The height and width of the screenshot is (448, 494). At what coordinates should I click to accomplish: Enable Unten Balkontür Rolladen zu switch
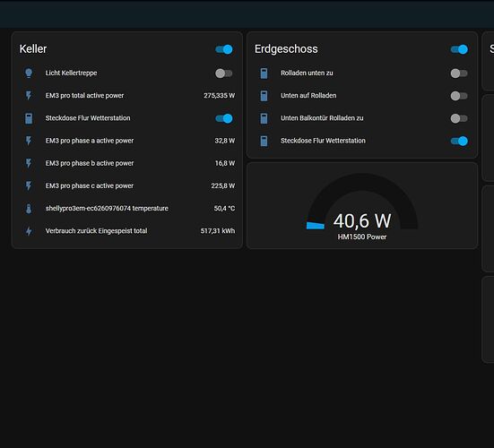(459, 118)
